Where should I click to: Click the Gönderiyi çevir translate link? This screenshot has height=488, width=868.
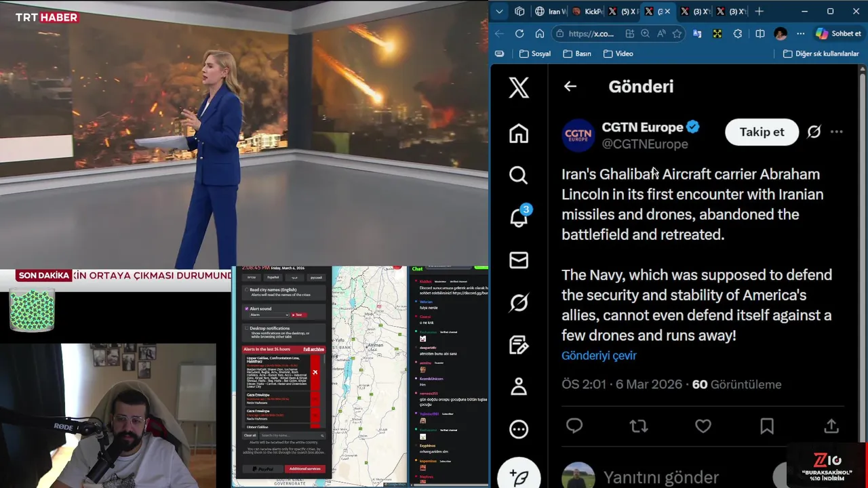[599, 355]
